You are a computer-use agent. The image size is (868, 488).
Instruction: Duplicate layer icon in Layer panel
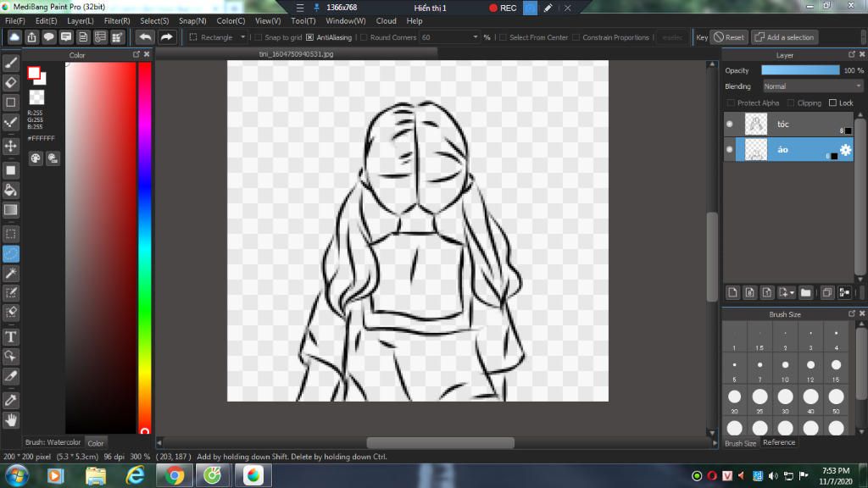[826, 292]
